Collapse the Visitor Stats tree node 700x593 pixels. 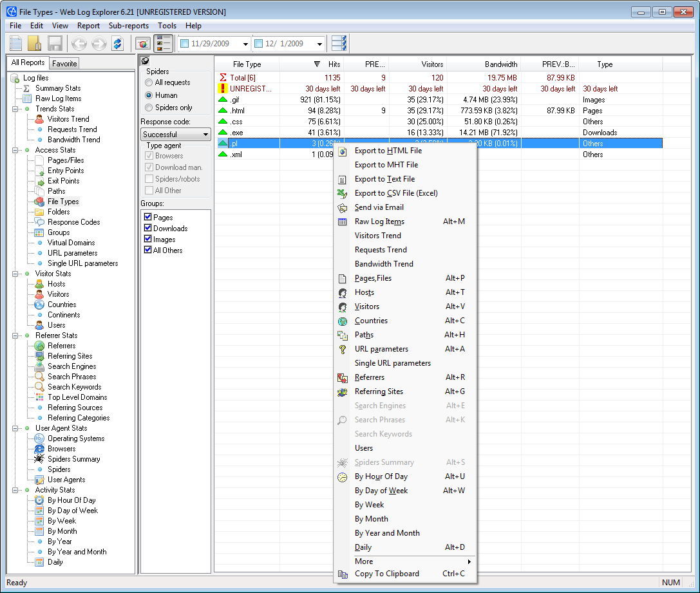pyautogui.click(x=15, y=274)
